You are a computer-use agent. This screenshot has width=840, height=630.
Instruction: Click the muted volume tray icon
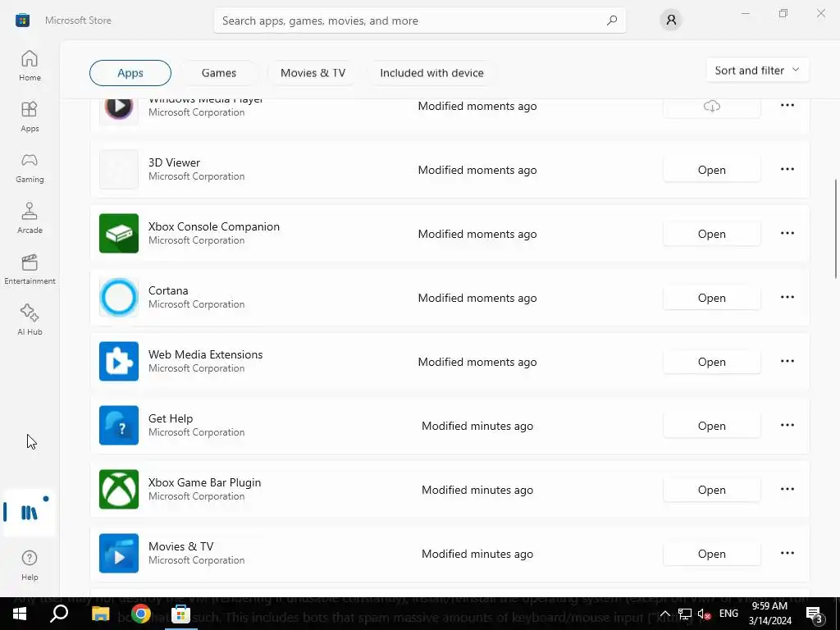tap(704, 614)
